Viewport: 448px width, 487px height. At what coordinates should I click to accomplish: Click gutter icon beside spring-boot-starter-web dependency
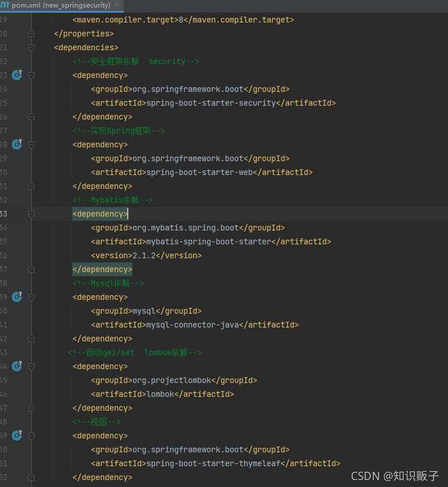[17, 144]
